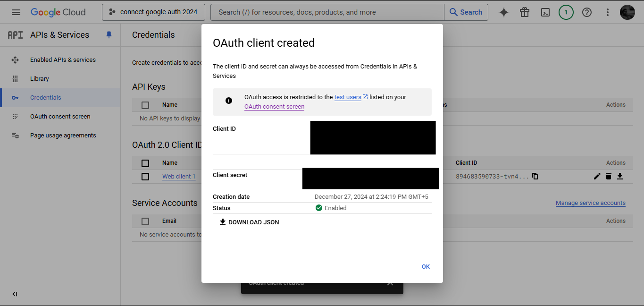Click the free trial gift icon
The width and height of the screenshot is (644, 306).
524,12
